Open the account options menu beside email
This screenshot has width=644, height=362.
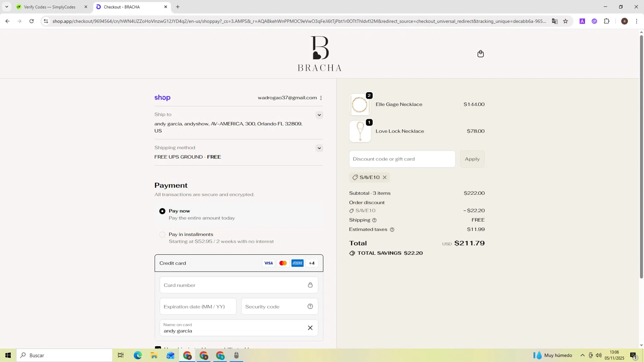tap(321, 98)
